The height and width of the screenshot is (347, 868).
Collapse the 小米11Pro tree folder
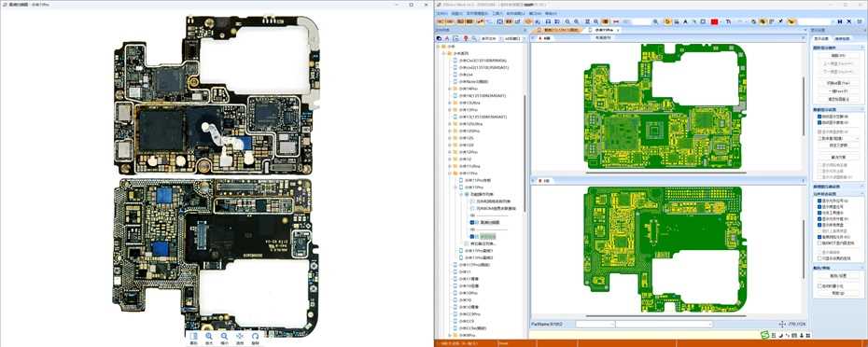coord(450,173)
